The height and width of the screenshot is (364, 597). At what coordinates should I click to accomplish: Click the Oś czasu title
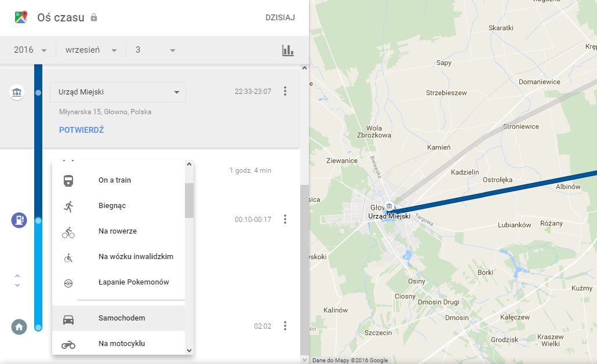tap(60, 17)
